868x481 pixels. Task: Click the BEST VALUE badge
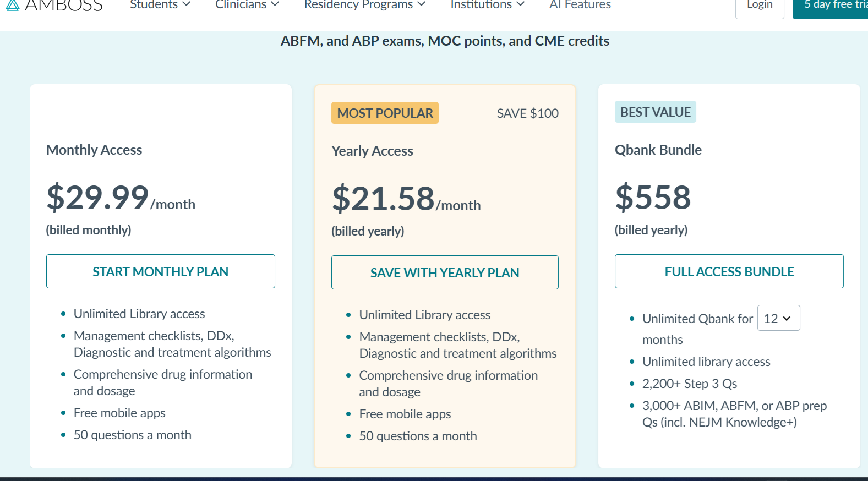click(x=655, y=112)
